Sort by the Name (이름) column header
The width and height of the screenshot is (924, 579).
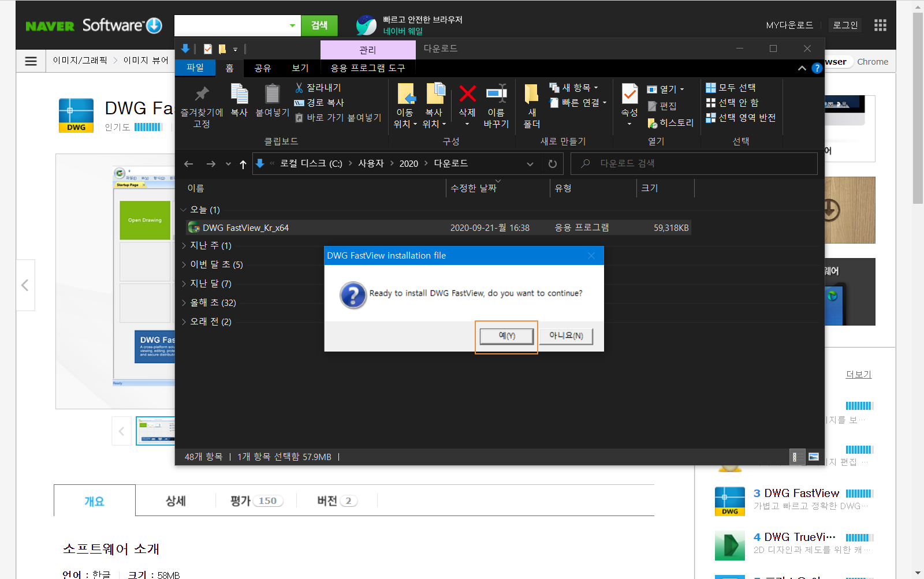196,188
